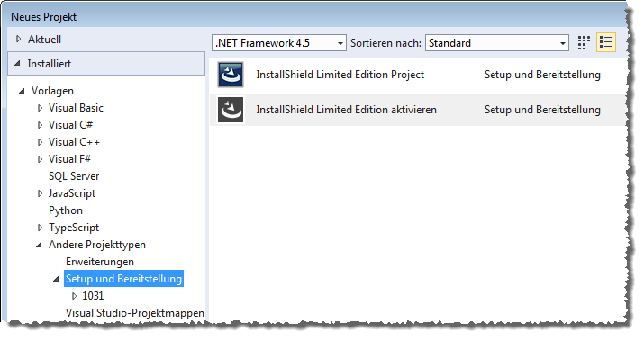Select SQL Server template category

click(x=74, y=176)
